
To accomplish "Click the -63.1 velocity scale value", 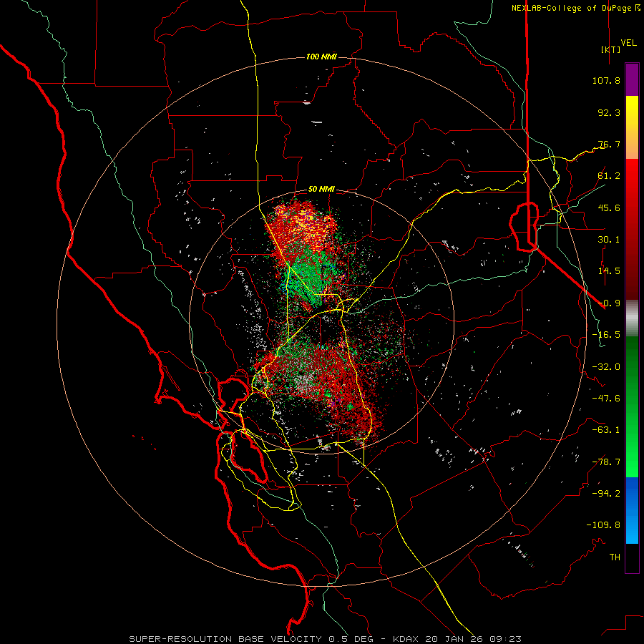I will click(606, 430).
